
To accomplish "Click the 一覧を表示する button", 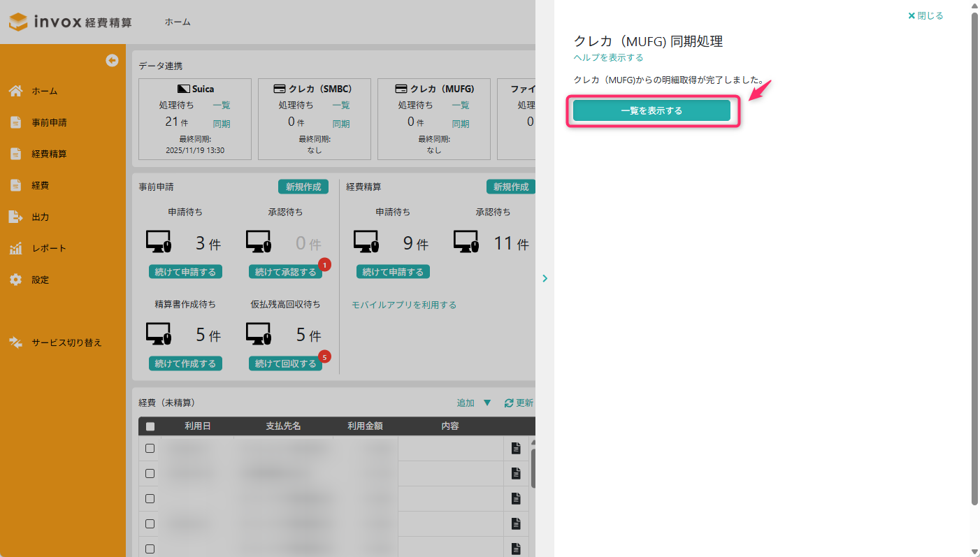I will point(651,110).
